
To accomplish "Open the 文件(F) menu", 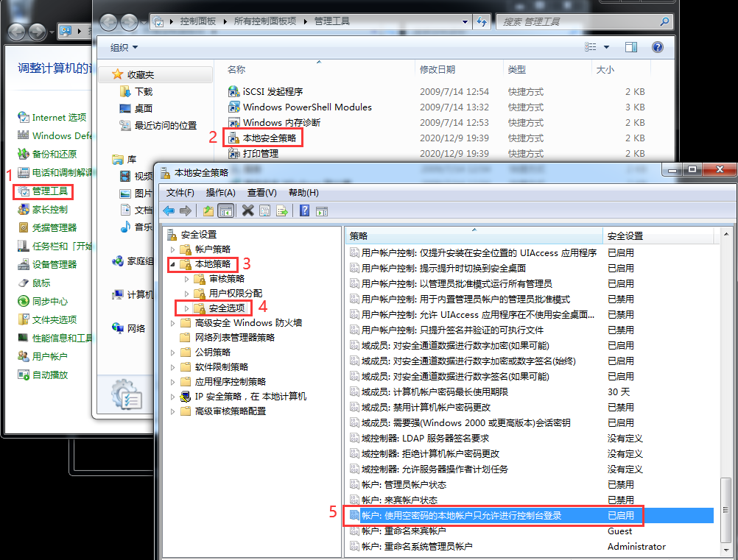I will (180, 193).
